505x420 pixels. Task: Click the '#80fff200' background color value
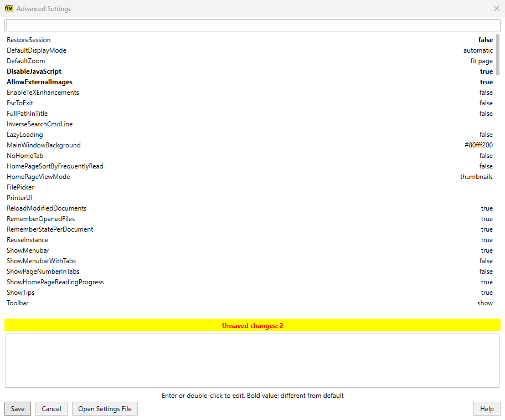click(478, 145)
